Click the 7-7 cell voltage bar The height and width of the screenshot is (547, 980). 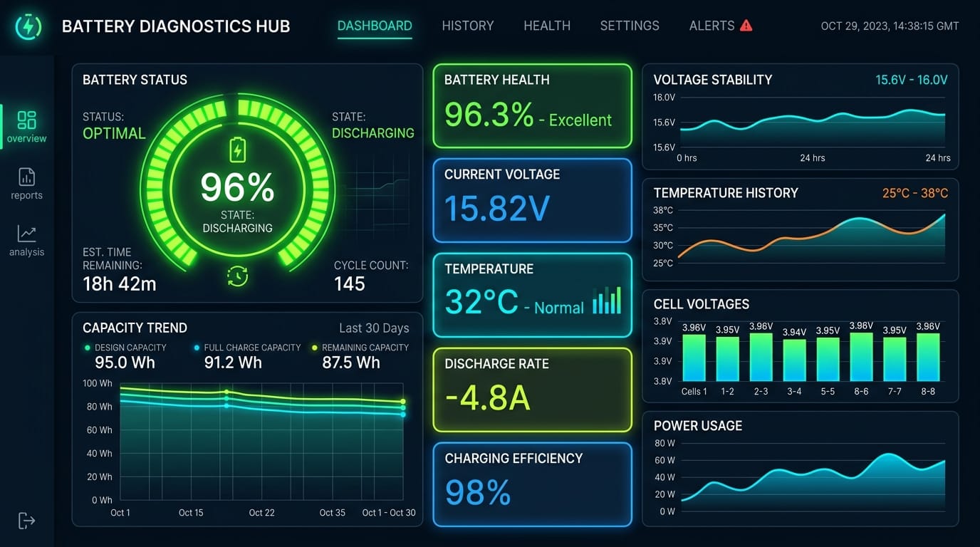coord(895,359)
